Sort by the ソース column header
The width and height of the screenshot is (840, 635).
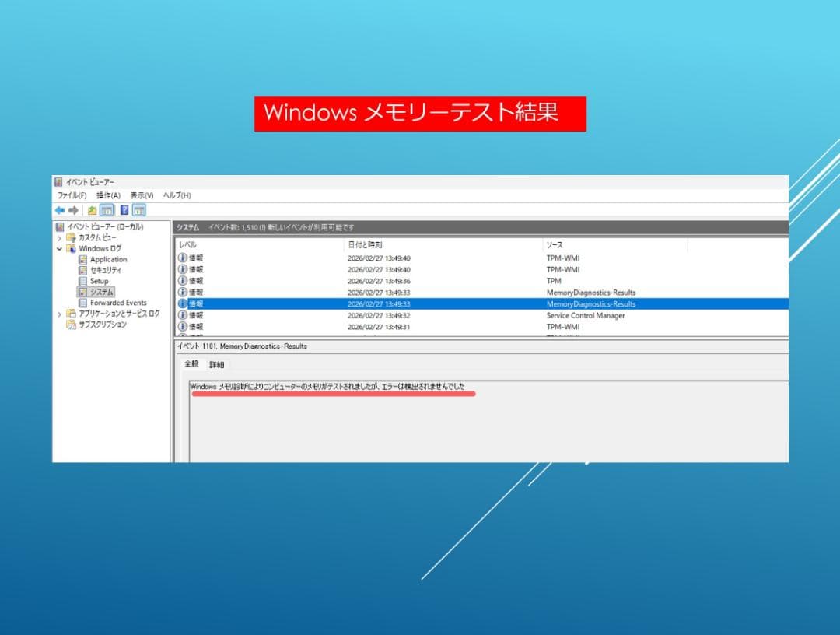tap(614, 245)
